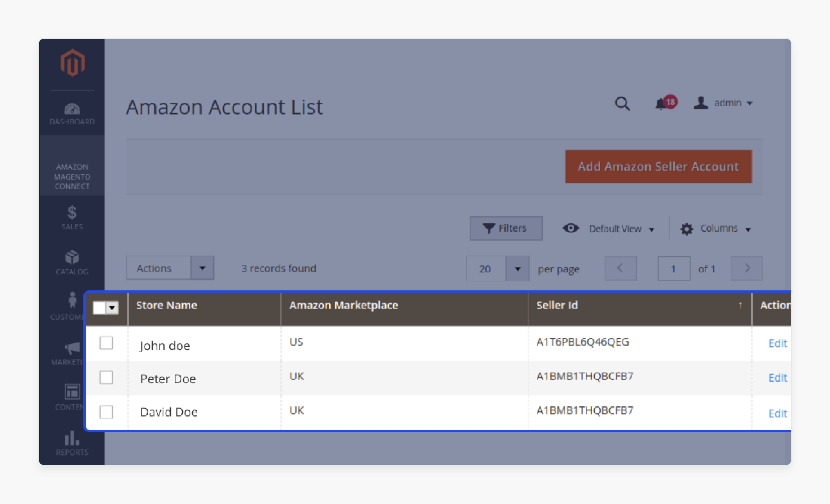830x504 pixels.
Task: Open the Marketing megaphone icon
Action: click(72, 348)
